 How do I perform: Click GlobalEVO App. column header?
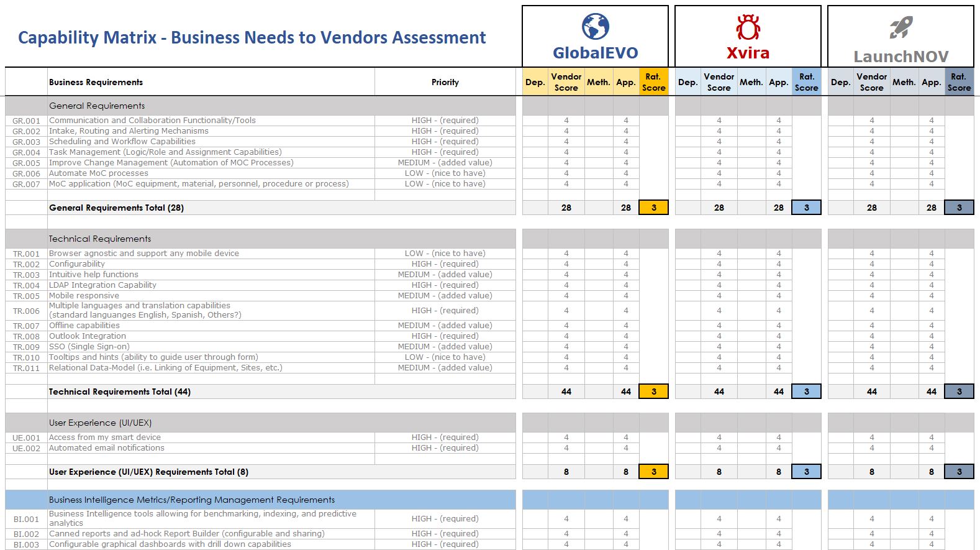coord(625,82)
